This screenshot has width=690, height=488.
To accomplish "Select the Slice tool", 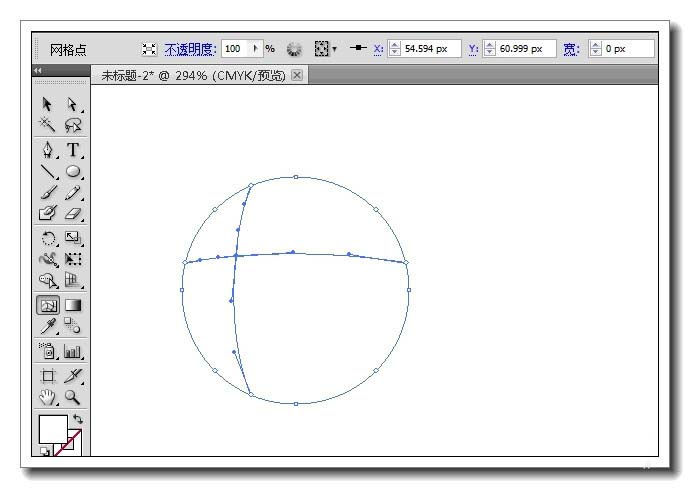I will 73,376.
